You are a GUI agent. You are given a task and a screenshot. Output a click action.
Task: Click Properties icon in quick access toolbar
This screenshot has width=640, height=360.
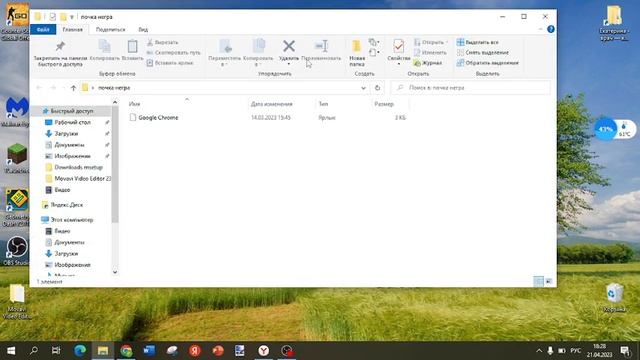52,17
